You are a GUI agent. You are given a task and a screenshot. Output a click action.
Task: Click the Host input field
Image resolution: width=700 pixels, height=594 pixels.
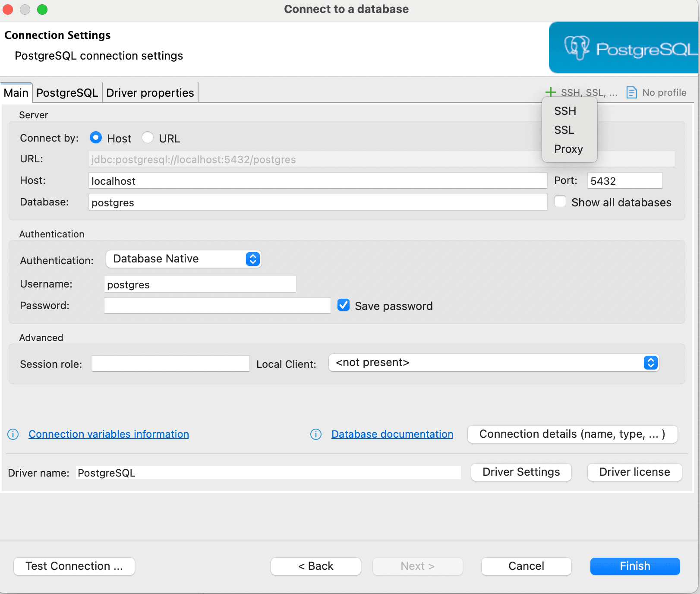point(318,181)
